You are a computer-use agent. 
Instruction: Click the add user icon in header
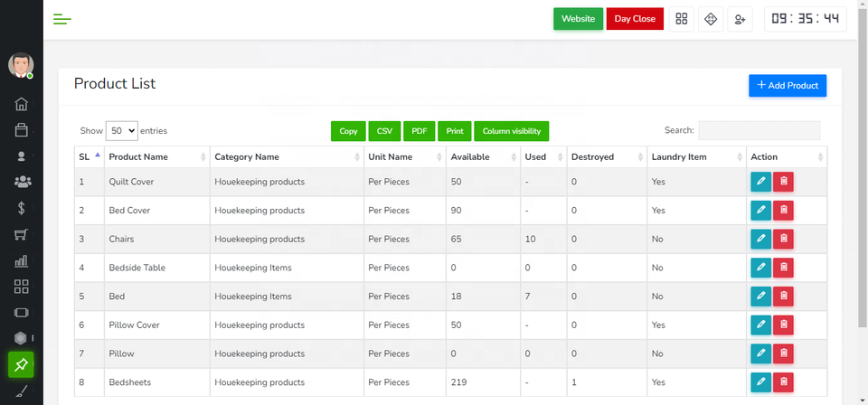(741, 19)
